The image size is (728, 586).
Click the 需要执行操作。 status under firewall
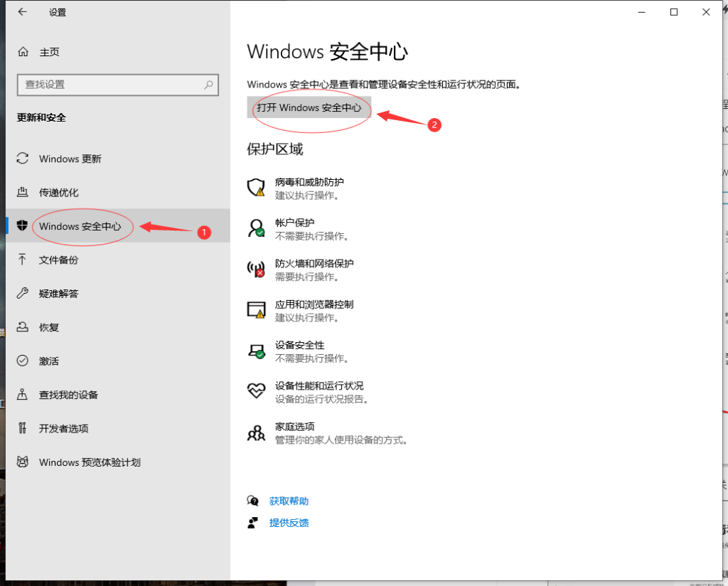pyautogui.click(x=307, y=277)
